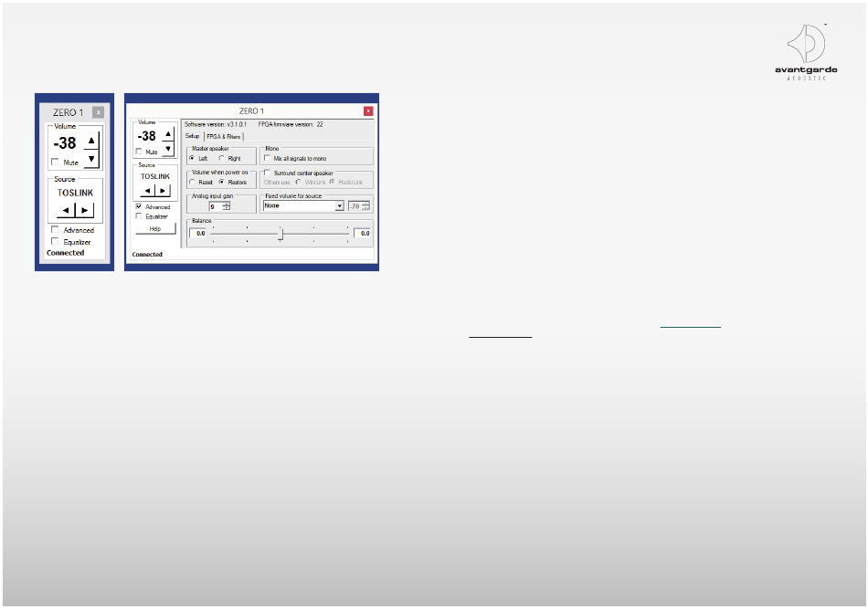Select Right as master speaker

point(222,158)
